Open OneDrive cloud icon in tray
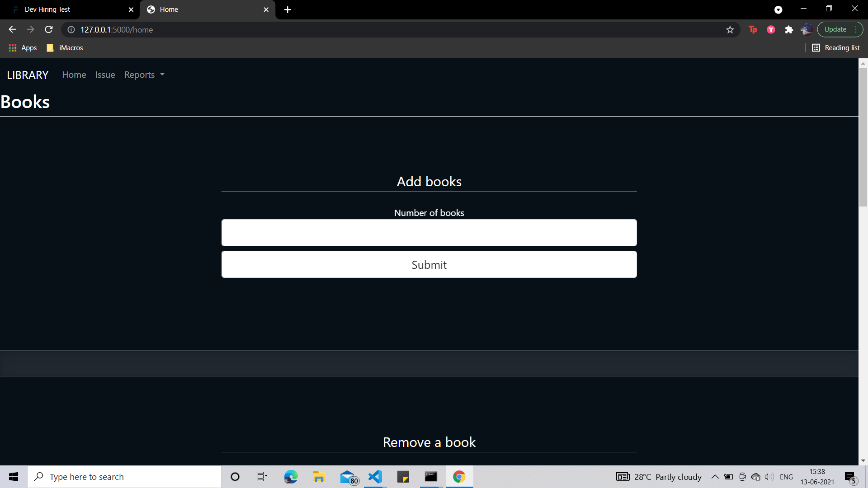 point(755,477)
